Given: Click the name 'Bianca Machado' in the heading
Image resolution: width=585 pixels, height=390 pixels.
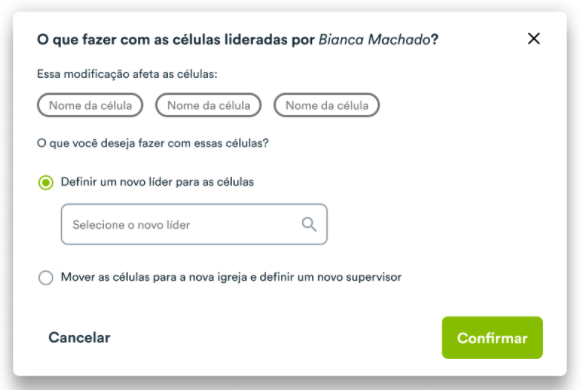Looking at the screenshot, I should [374, 39].
